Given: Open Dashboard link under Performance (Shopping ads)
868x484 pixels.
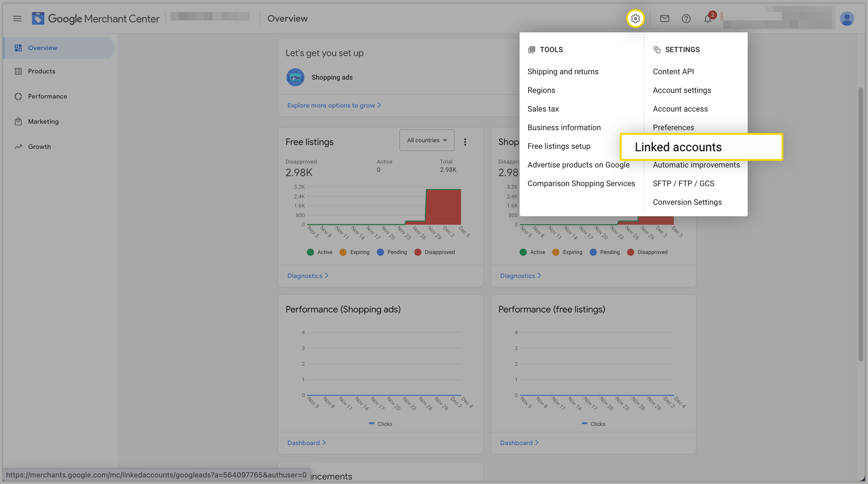Looking at the screenshot, I should 306,442.
